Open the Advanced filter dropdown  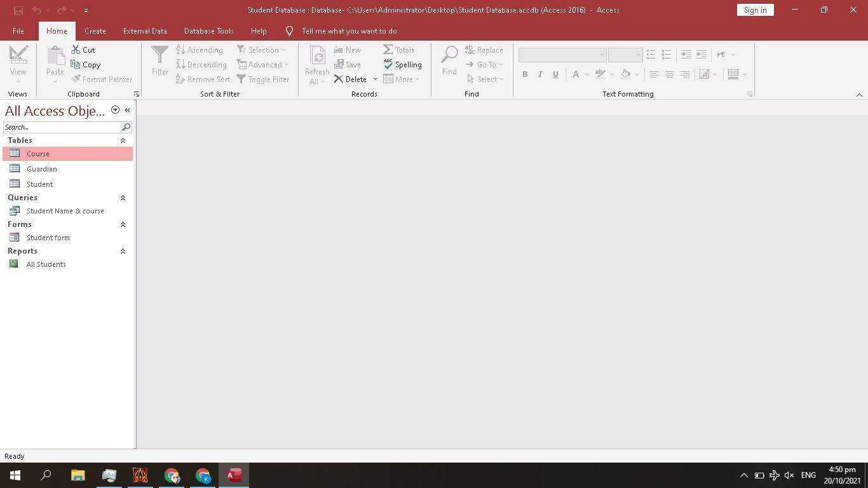[x=262, y=64]
